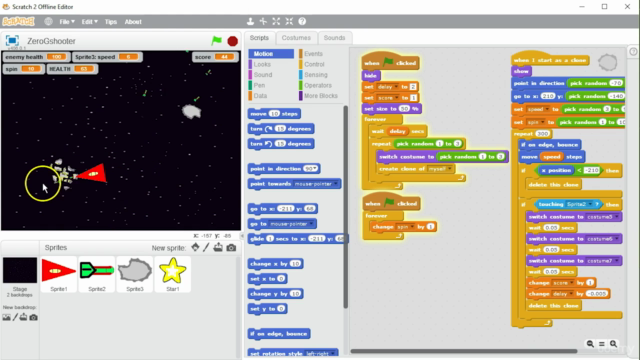Click the score variable monitor on stage

pos(215,57)
